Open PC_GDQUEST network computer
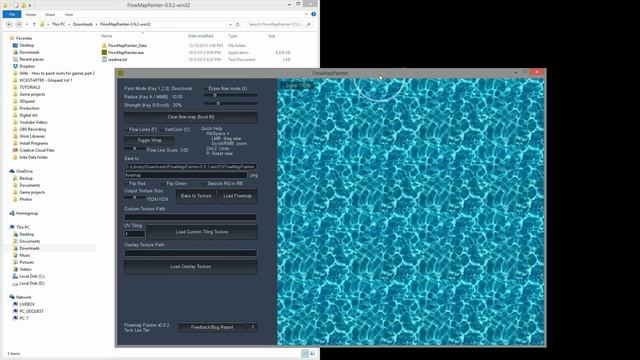The image size is (640, 360). click(31, 311)
